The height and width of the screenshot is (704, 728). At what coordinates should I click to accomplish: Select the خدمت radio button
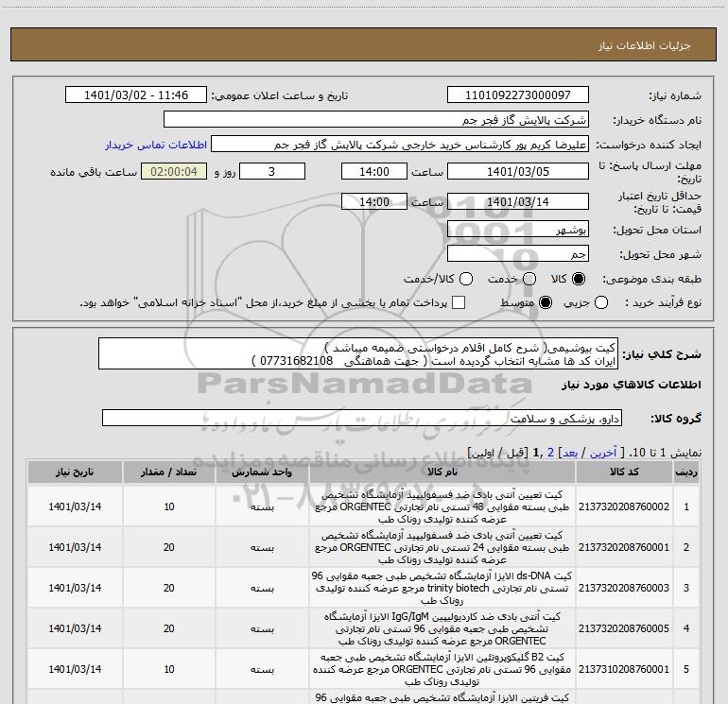pos(529,279)
